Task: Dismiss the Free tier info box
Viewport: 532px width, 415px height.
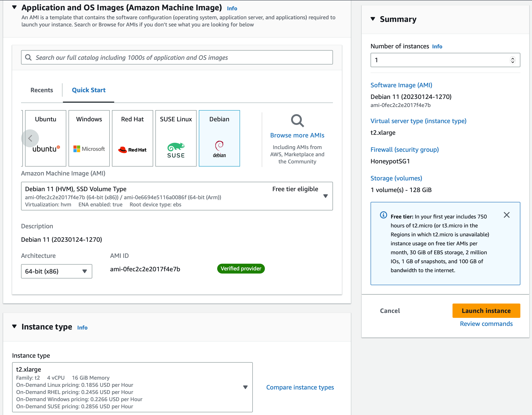Action: tap(506, 215)
